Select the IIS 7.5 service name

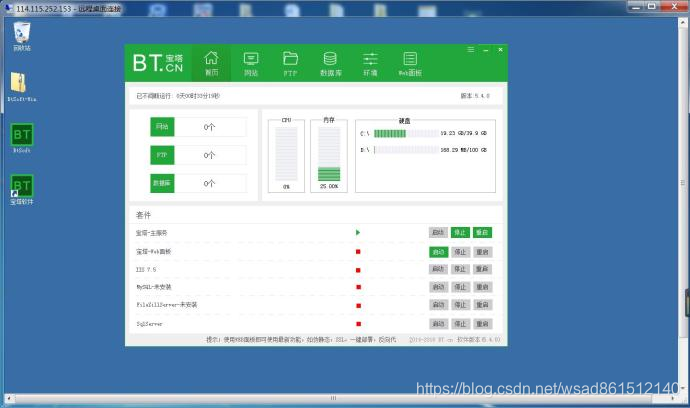[146, 269]
